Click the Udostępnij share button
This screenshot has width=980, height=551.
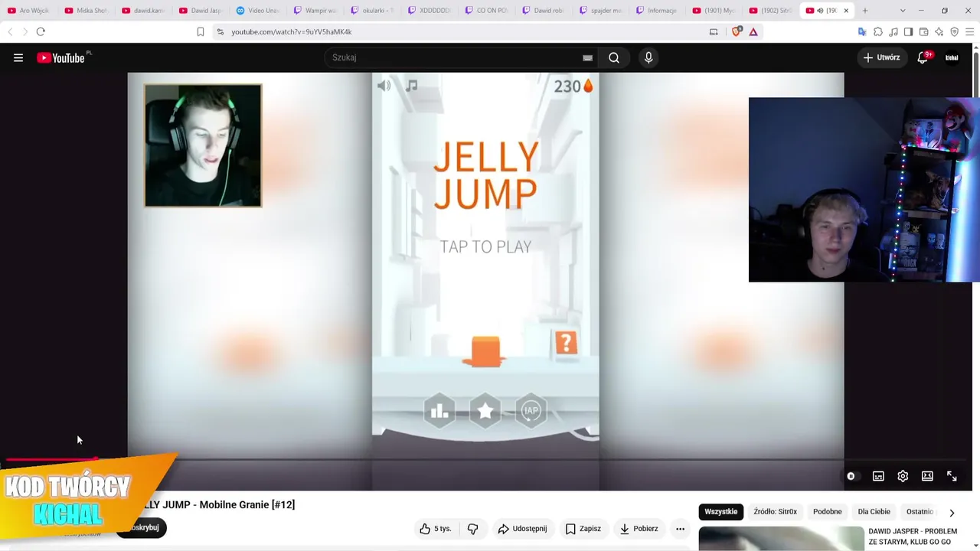[522, 529]
